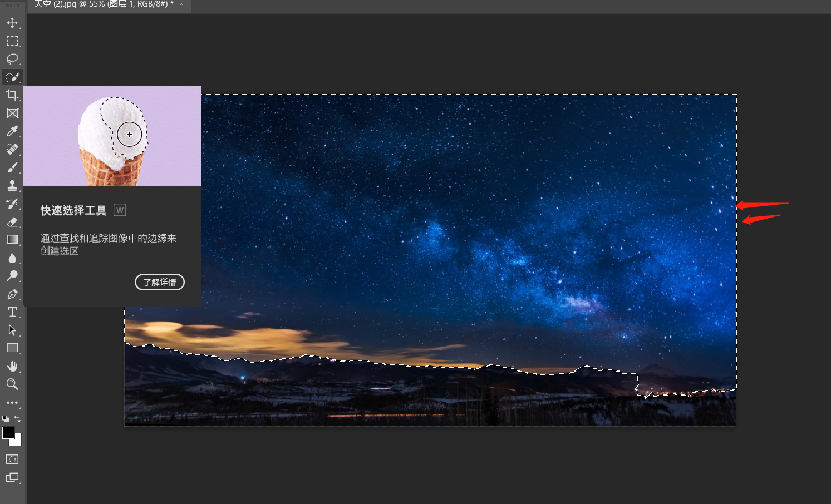Open the Edit Toolbar three-dots menu

click(12, 402)
